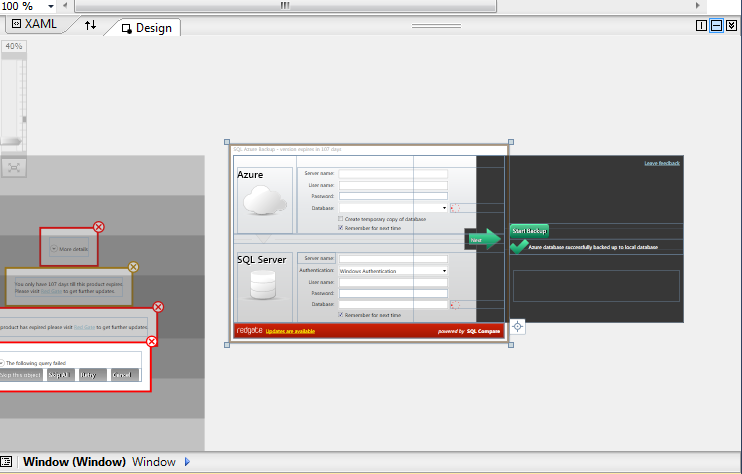
Task: Collapse the pane with double-chevron icon
Action: click(731, 26)
